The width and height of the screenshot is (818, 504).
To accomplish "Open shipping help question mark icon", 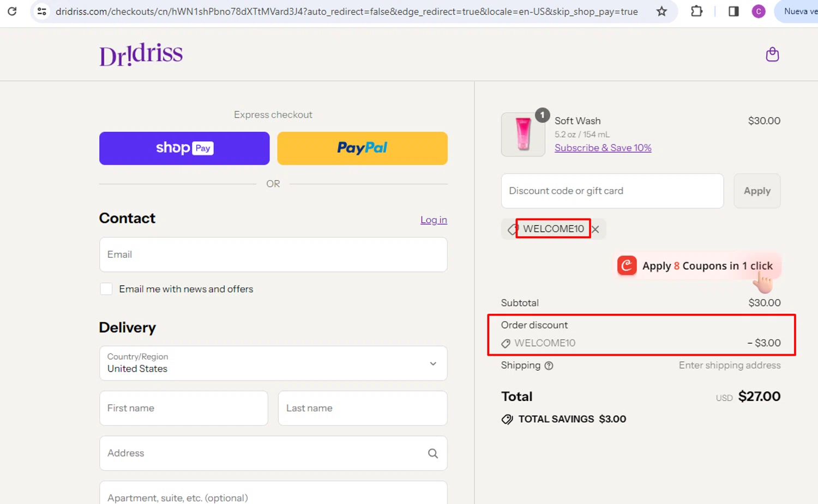I will 549,366.
